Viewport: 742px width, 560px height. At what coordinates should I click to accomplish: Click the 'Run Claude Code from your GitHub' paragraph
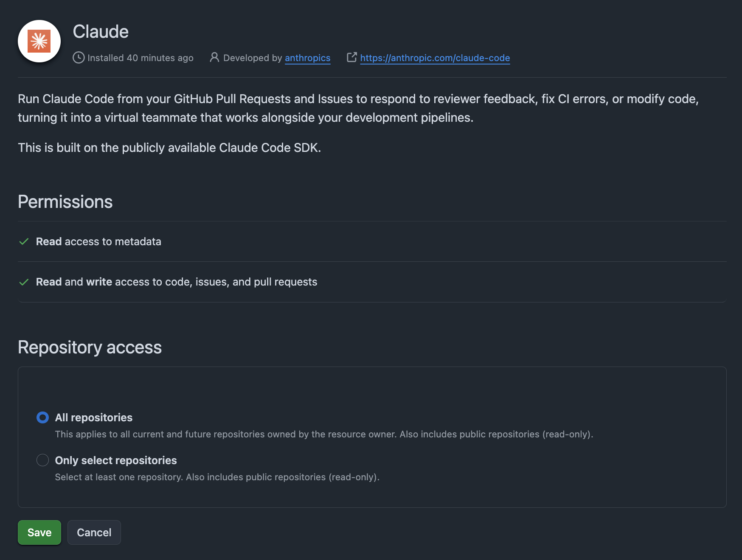(358, 108)
